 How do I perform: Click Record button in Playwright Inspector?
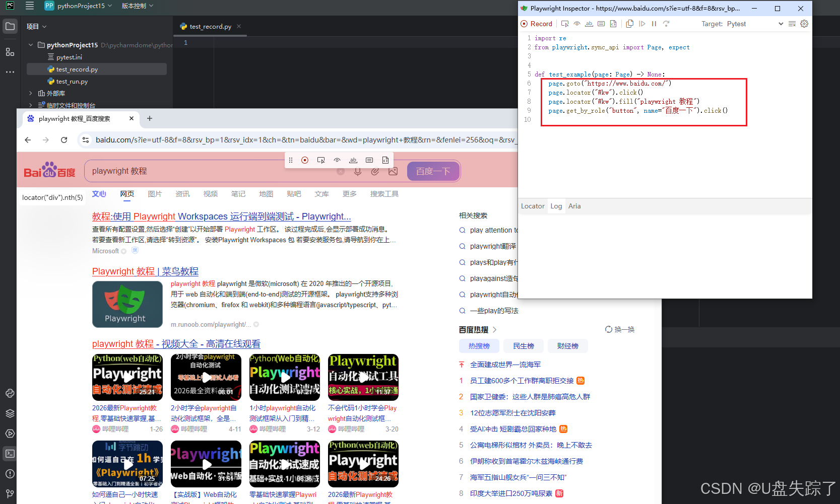(537, 24)
